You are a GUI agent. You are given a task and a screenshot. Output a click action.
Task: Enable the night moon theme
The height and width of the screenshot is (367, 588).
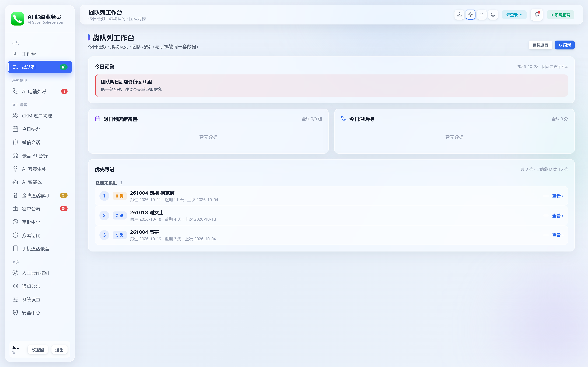pyautogui.click(x=493, y=15)
